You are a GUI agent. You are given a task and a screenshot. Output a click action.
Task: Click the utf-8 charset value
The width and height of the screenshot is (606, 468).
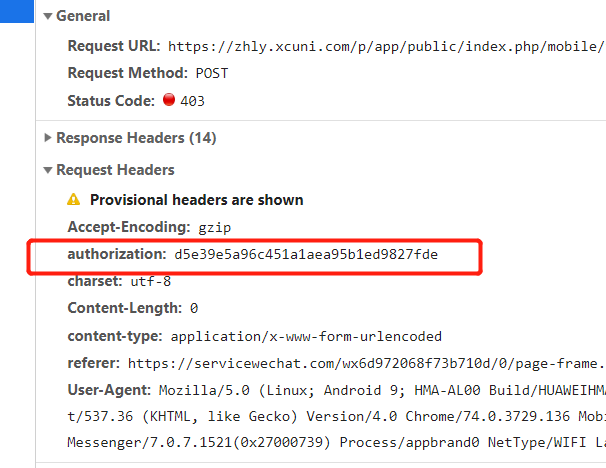click(x=151, y=281)
